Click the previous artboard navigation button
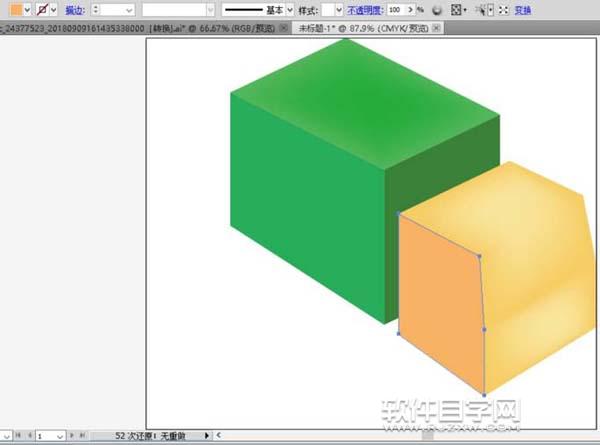 [29, 435]
